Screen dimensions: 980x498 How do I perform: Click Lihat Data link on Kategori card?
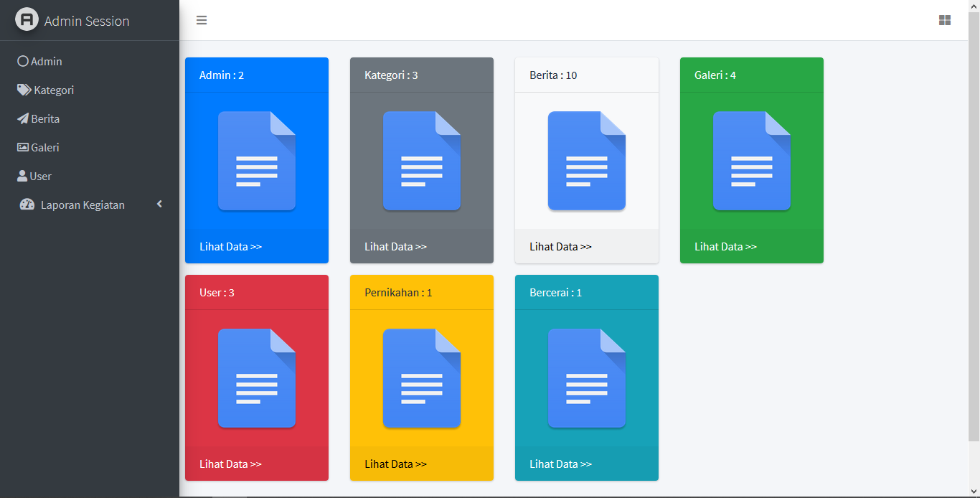point(395,246)
